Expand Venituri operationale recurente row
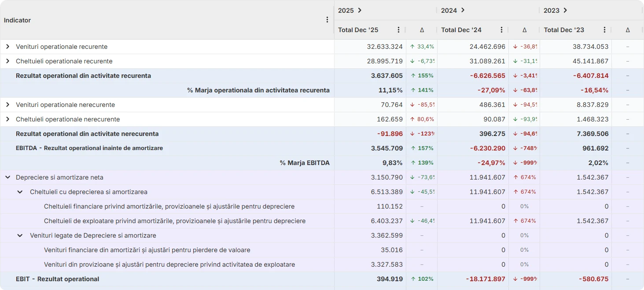Image resolution: width=644 pixels, height=290 pixels. pyautogui.click(x=7, y=47)
